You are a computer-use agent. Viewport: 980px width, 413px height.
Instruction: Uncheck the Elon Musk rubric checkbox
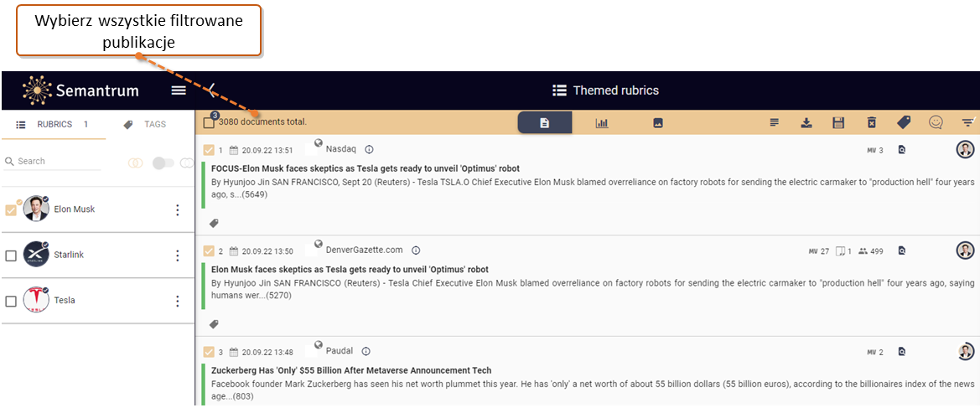[11, 210]
